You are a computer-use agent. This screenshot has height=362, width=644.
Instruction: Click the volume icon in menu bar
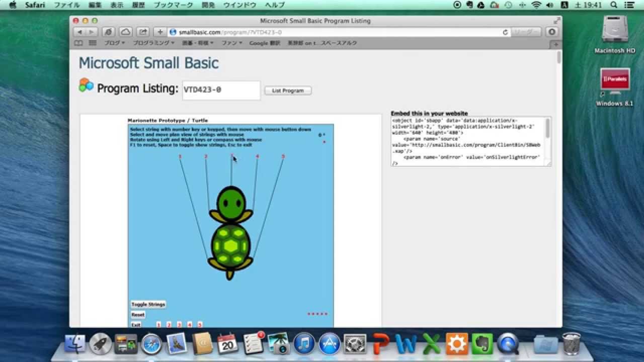[x=549, y=5]
